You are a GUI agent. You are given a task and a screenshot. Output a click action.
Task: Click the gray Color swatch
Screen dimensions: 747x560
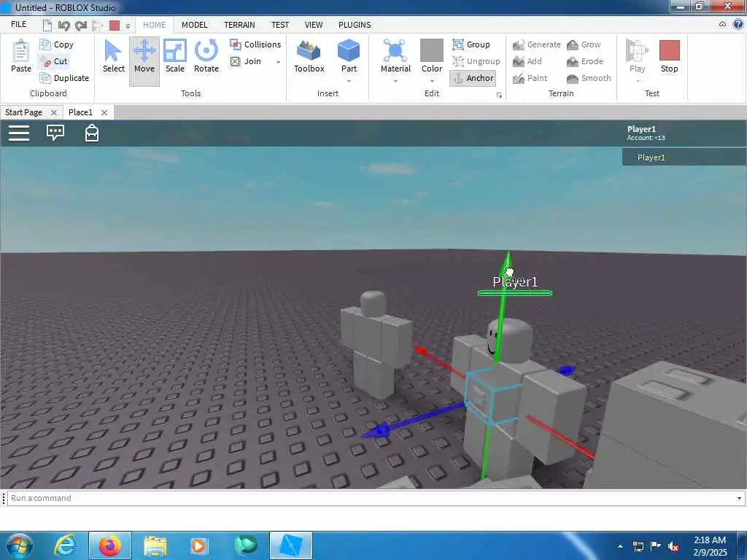click(x=432, y=50)
